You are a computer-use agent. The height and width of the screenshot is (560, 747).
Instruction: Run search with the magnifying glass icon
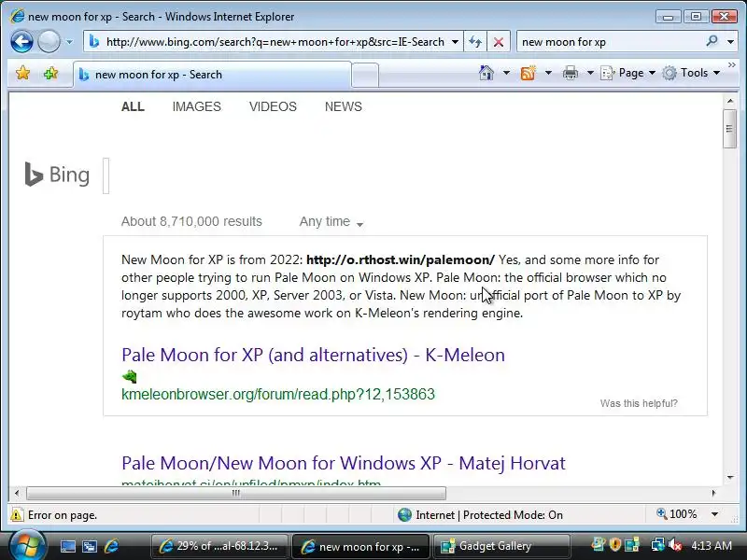[712, 41]
